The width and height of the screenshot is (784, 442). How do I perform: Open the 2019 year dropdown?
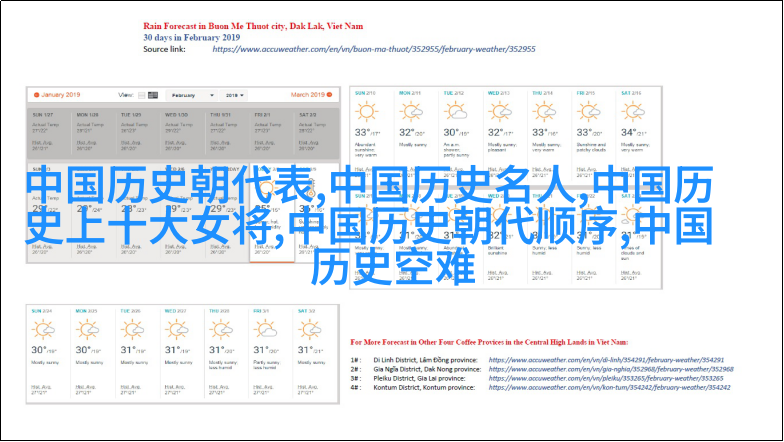click(234, 95)
